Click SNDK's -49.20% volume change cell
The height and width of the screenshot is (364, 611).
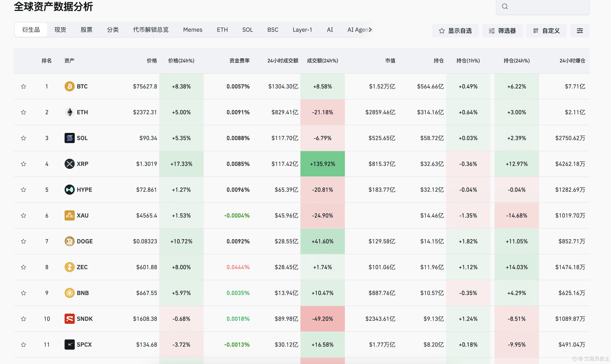[322, 319]
